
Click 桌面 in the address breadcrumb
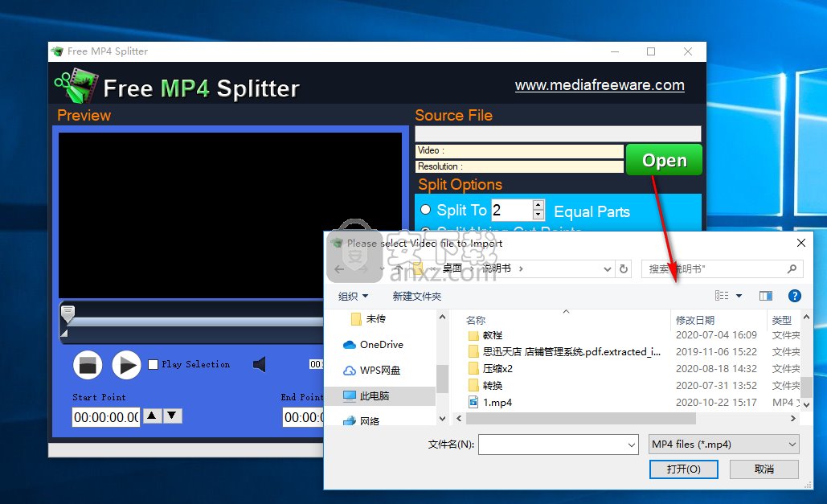452,268
